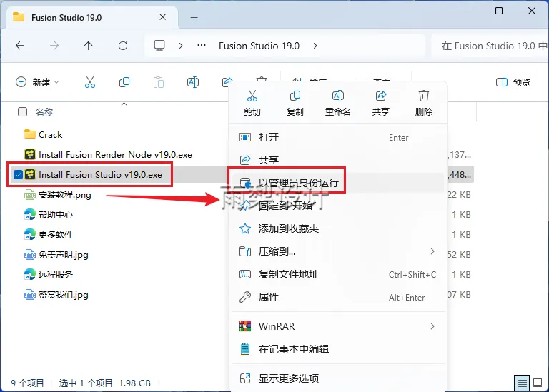Expand the WinRAR submenu
The image size is (549, 392).
tap(432, 326)
